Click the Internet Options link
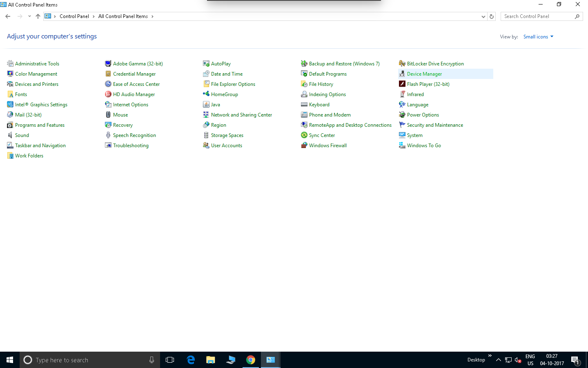 pos(131,105)
